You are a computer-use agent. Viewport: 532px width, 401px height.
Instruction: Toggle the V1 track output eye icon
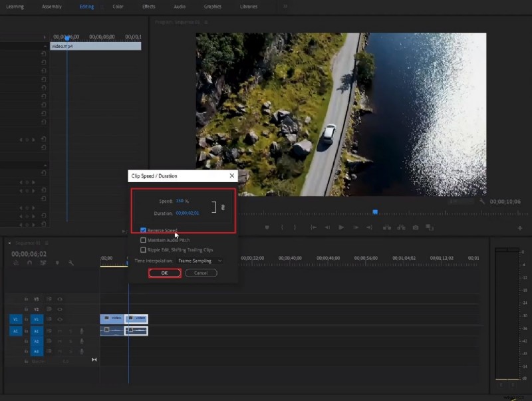click(x=60, y=319)
